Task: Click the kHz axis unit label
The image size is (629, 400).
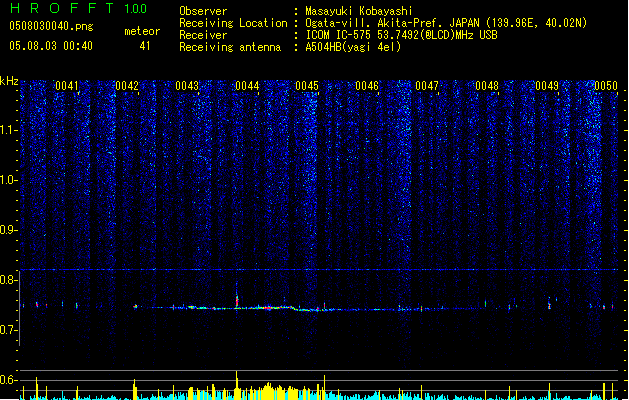Action: (10, 81)
